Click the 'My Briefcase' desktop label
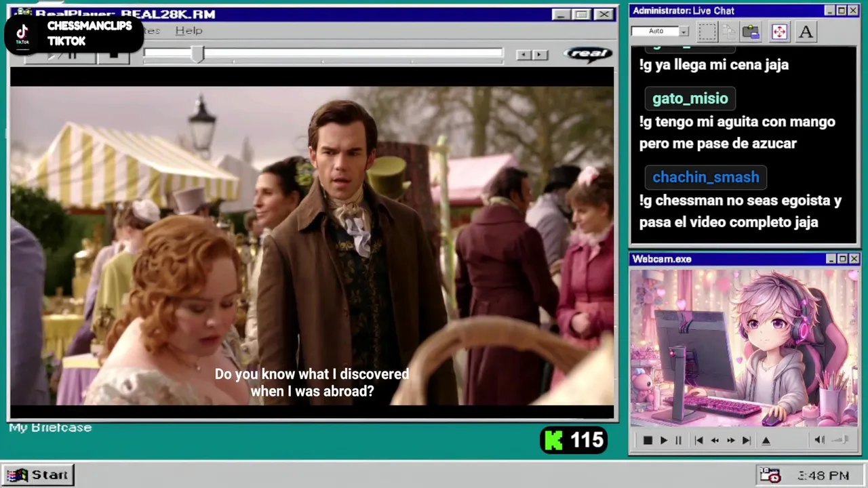This screenshot has height=488, width=868. (50, 428)
